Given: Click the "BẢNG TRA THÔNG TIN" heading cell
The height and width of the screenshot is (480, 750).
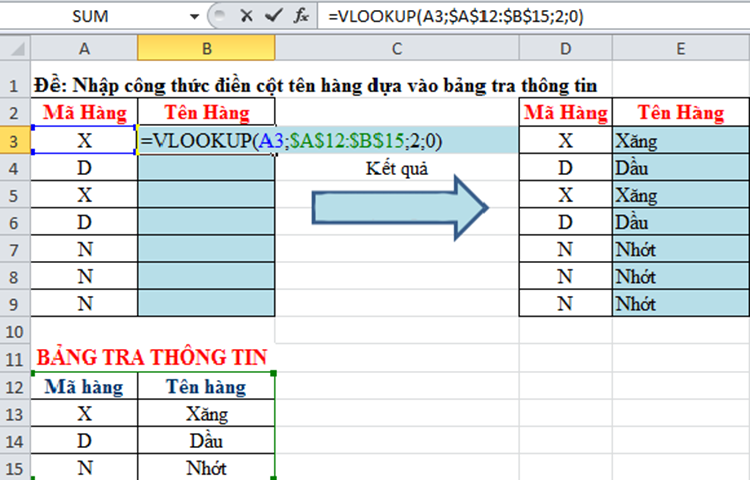Looking at the screenshot, I should tap(152, 358).
